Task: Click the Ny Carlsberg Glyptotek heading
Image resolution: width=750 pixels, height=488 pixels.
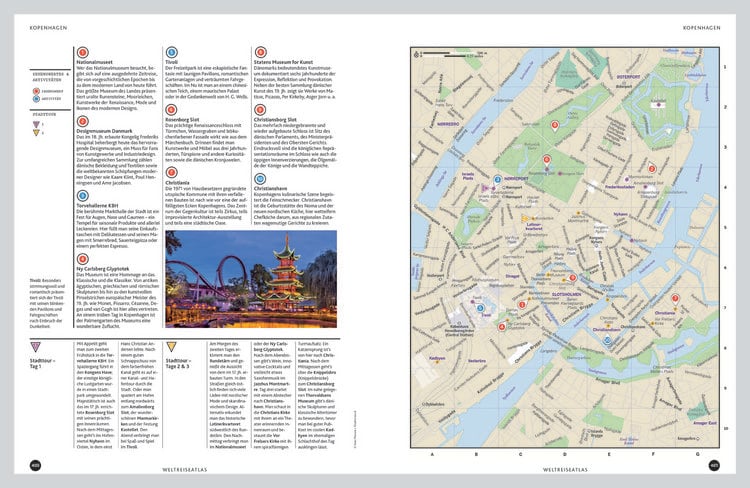Action: [x=103, y=269]
